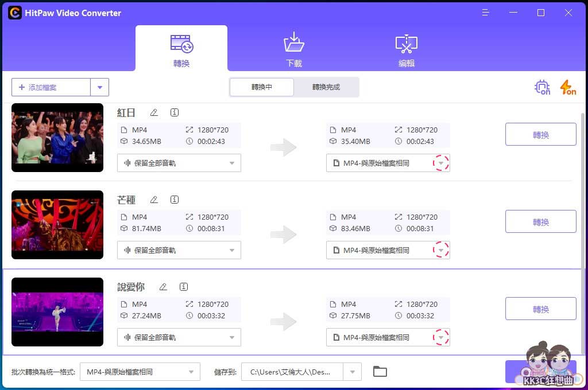Click the orange lightning 'on' speed icon
Image resolution: width=588 pixels, height=390 pixels.
[x=567, y=87]
